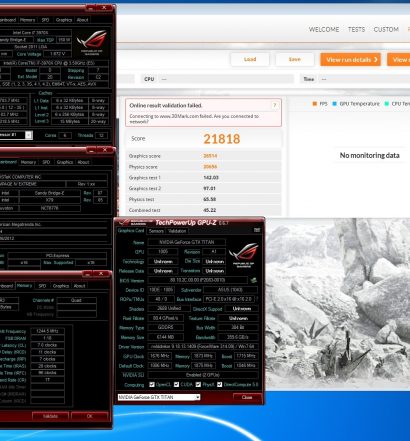Click the help question mark in validation failed box
410x441 pixels.
[x=275, y=105]
